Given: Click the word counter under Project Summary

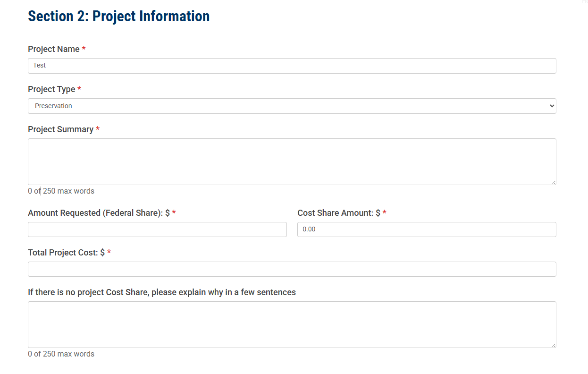Looking at the screenshot, I should [61, 191].
